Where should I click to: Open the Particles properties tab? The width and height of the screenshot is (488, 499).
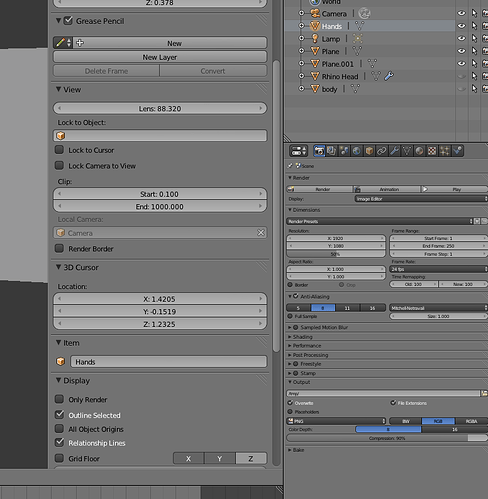[x=444, y=151]
